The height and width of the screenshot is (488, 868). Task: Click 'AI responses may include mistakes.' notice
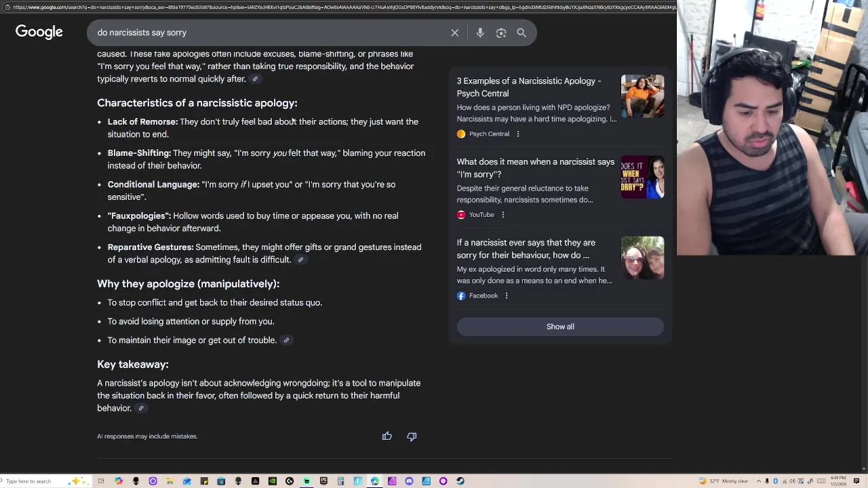coord(147,436)
